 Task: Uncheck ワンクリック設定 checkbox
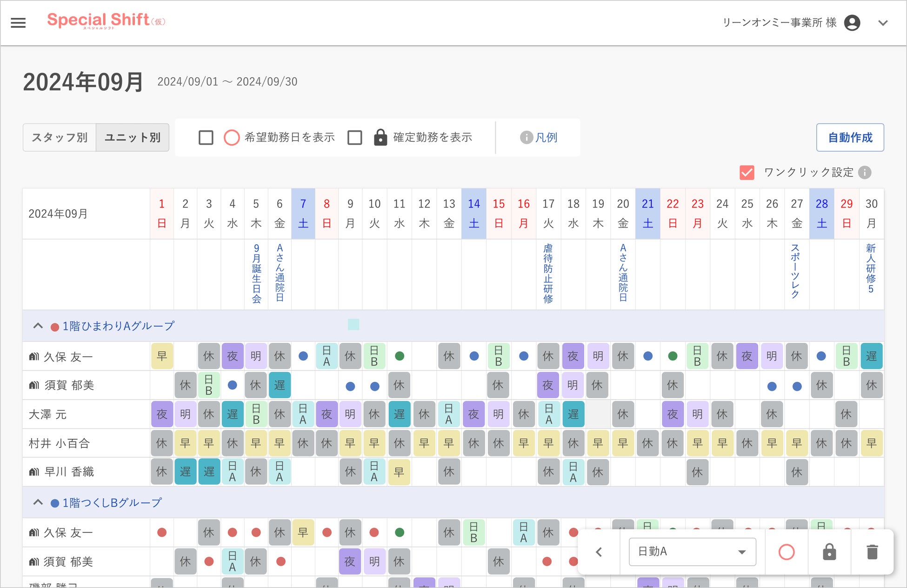[x=747, y=173]
